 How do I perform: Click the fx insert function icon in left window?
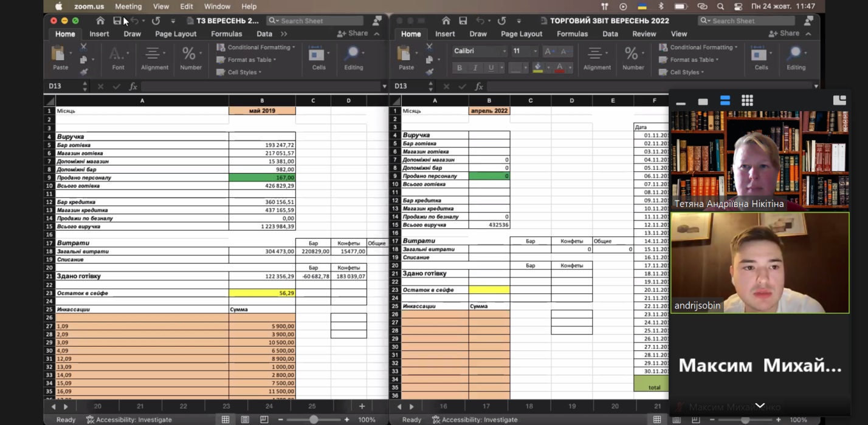pos(133,86)
